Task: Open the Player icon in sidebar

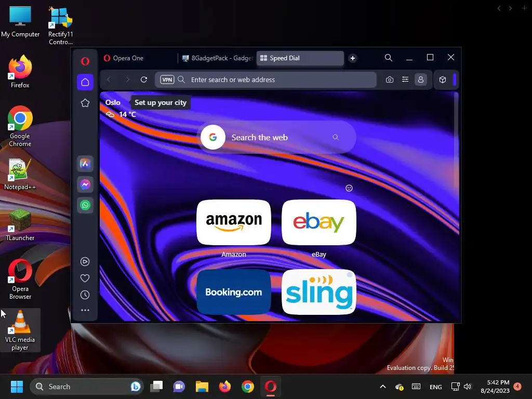Action: [x=85, y=262]
